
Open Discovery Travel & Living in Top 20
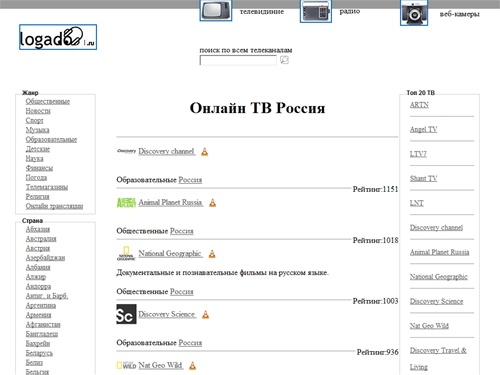(x=438, y=359)
